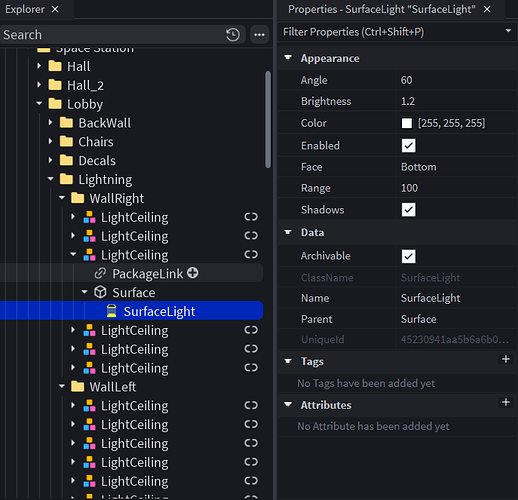Viewport: 518px width, 500px height.
Task: Collapse the Lobby folder
Action: point(39,104)
